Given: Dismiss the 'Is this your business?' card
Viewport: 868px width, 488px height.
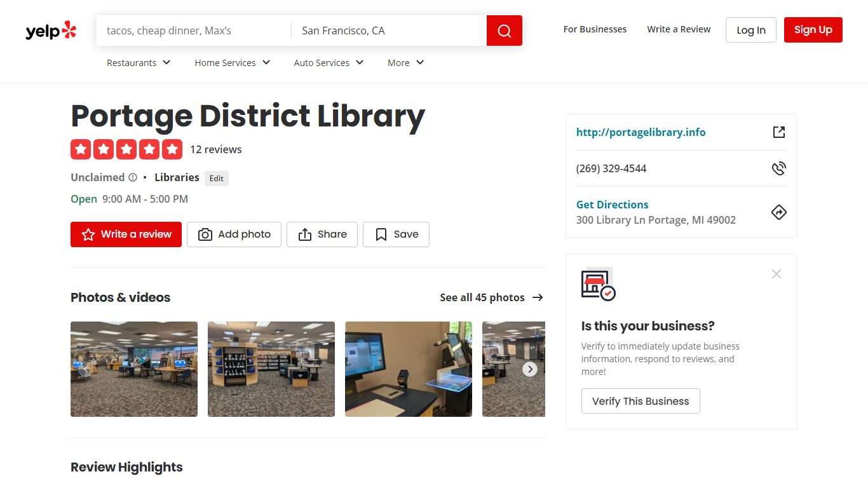Looking at the screenshot, I should click(x=776, y=274).
